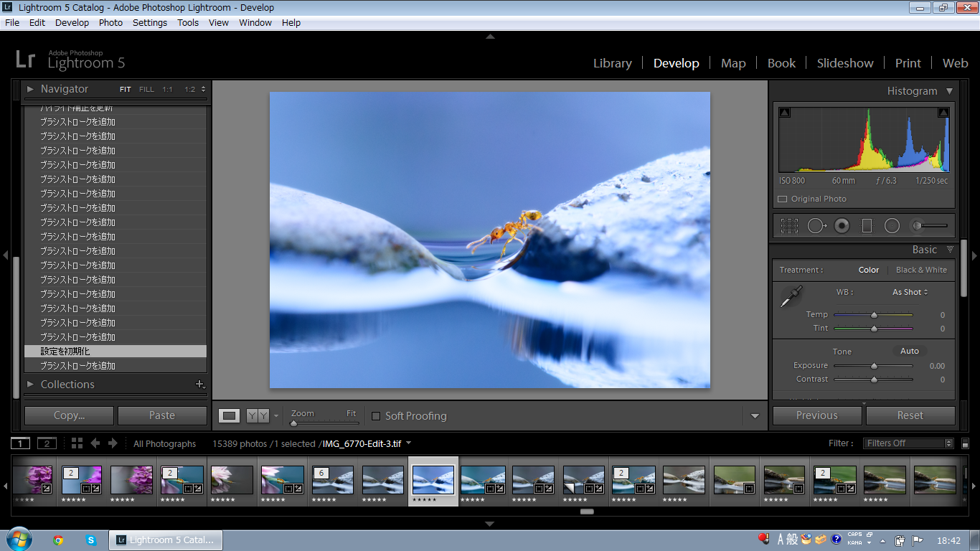Choose Black & White treatment
The image size is (980, 551).
921,270
